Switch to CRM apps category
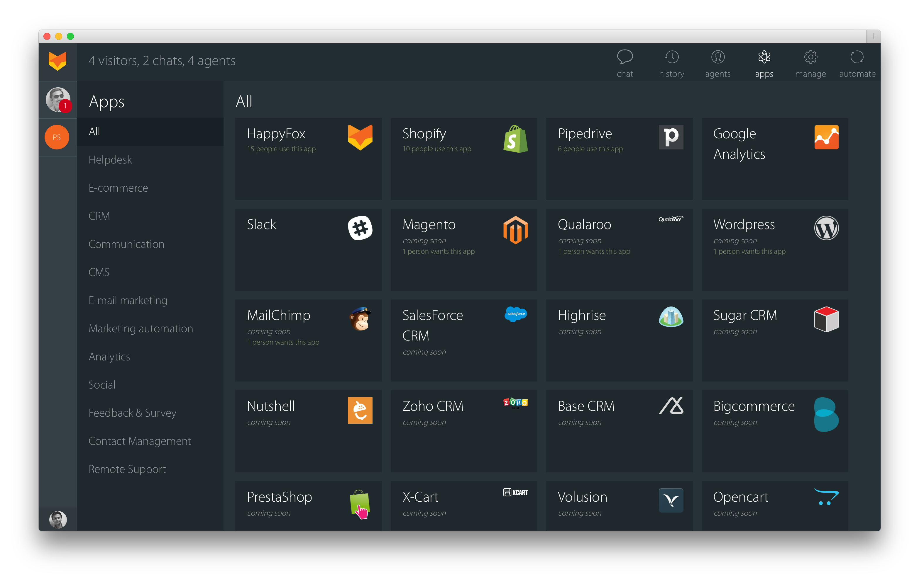 pos(99,216)
